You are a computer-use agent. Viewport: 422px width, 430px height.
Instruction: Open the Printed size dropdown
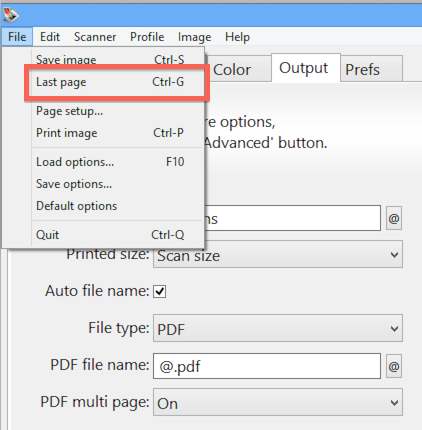[278, 255]
